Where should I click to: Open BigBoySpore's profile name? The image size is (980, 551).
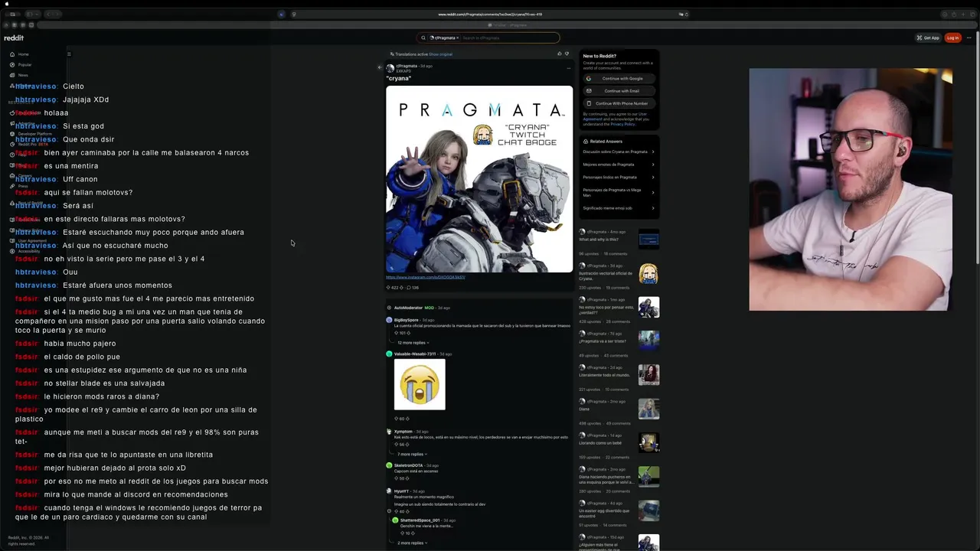tap(407, 320)
